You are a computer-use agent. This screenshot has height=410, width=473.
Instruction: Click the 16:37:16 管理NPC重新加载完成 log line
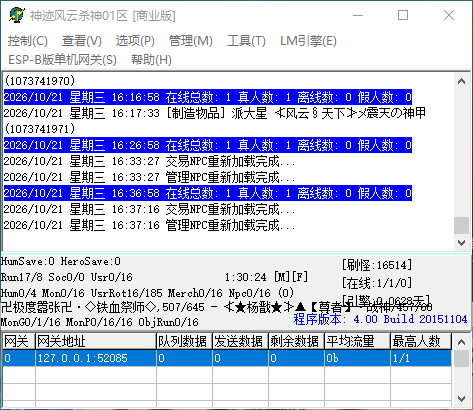pyautogui.click(x=149, y=225)
